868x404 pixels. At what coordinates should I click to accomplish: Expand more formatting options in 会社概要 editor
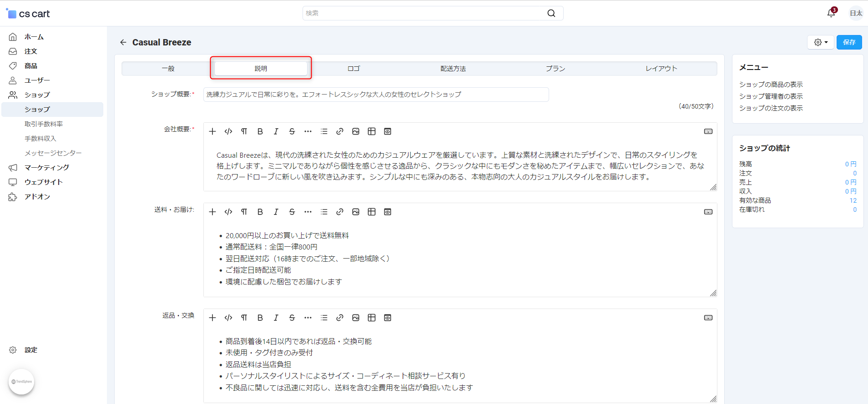308,131
